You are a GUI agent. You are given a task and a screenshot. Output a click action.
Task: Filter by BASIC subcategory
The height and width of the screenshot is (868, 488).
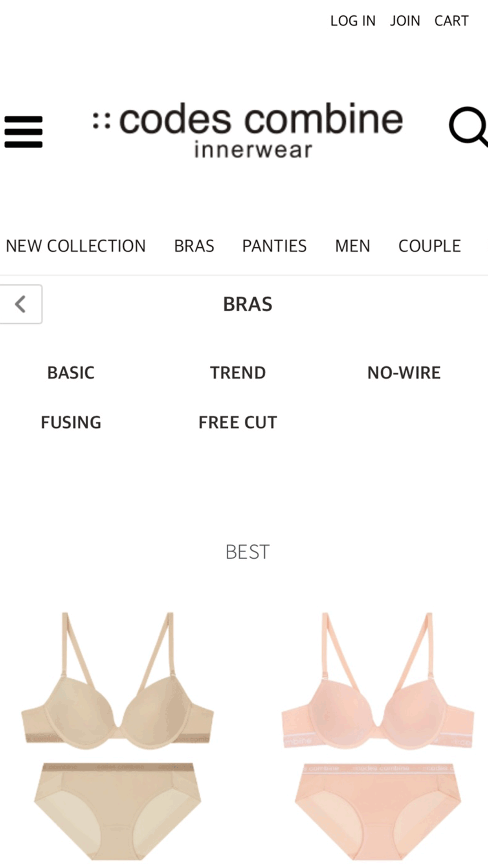click(71, 373)
